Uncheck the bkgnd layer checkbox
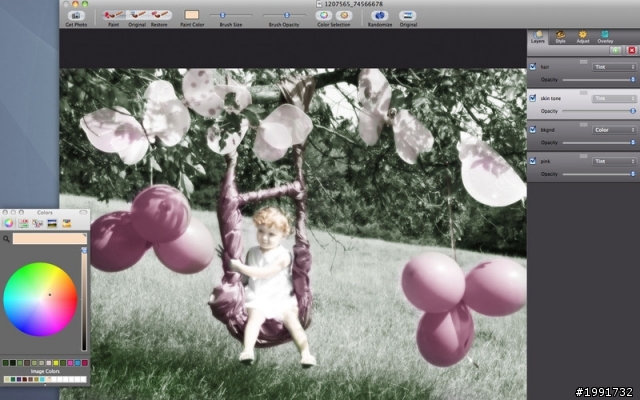Image resolution: width=640 pixels, height=400 pixels. (533, 130)
